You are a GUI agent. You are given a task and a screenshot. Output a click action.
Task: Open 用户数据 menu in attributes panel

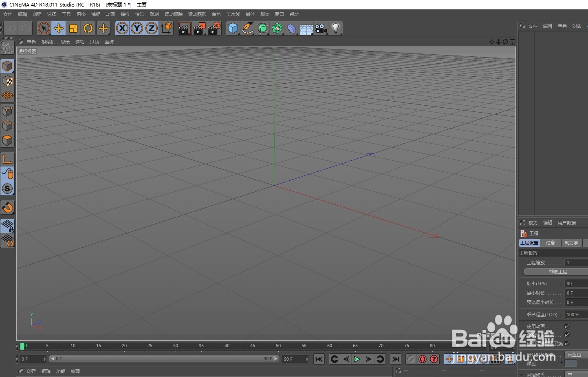(x=567, y=223)
